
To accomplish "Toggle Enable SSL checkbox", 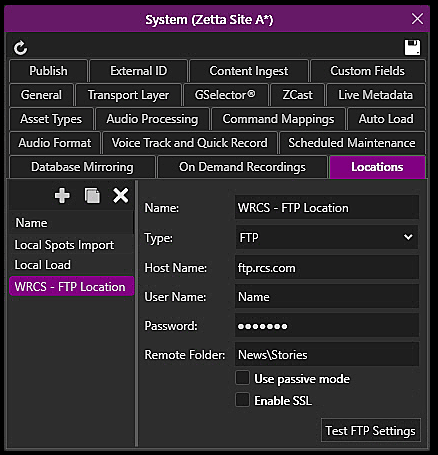I will pos(242,400).
